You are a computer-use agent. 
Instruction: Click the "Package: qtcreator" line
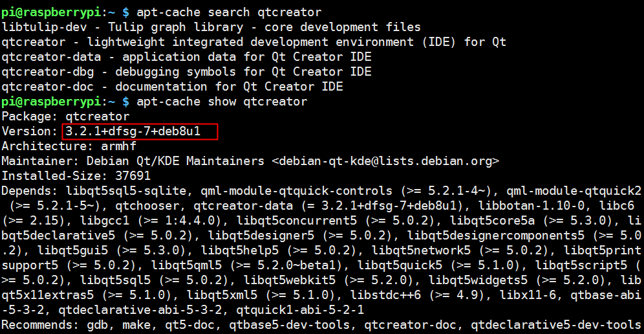coord(66,117)
